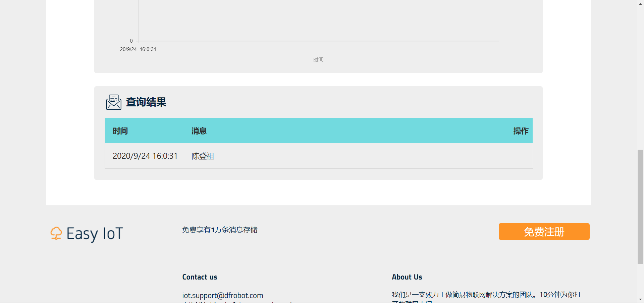
Task: Click the About Us heading
Action: click(x=407, y=277)
